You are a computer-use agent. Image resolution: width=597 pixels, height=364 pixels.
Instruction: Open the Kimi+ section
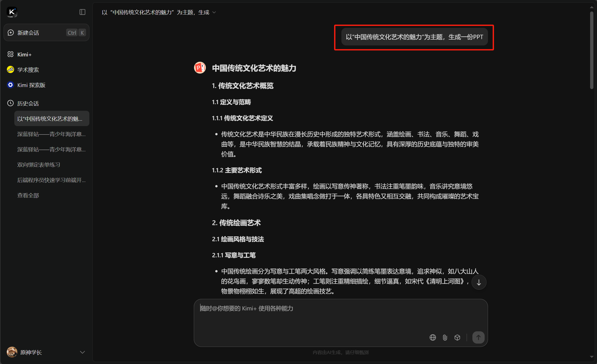[24, 54]
